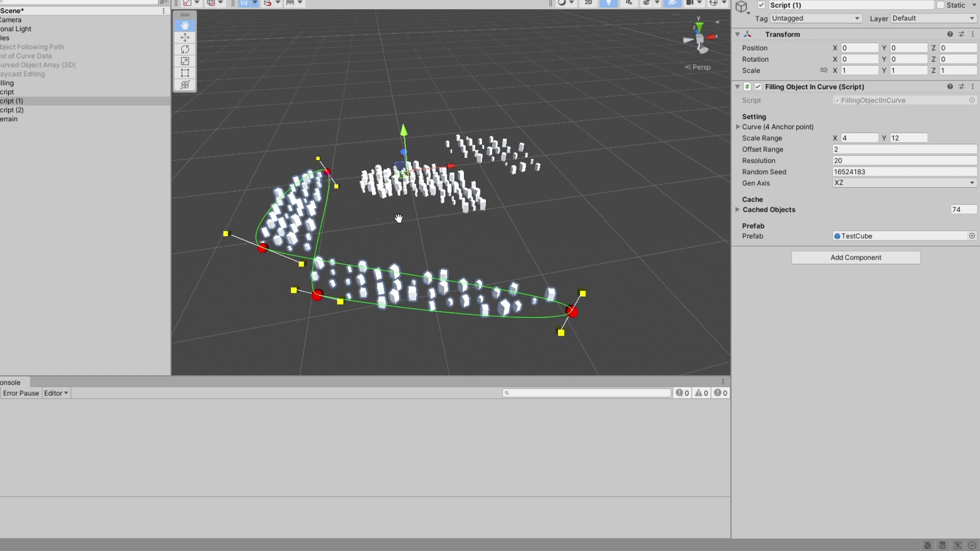Open the Layer dropdown showing Default

coord(933,18)
